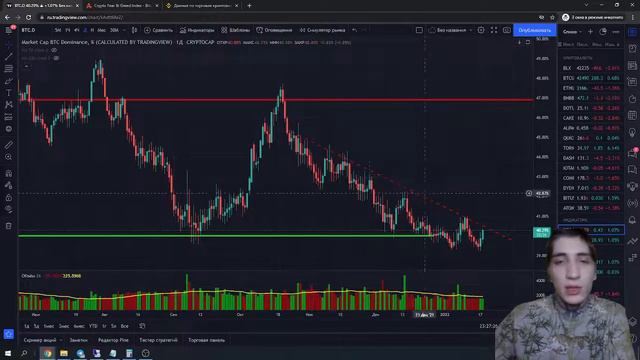Select the Fibonacci tools icon in left toolbar
Screen dimensions: 640x360
pos(9,69)
